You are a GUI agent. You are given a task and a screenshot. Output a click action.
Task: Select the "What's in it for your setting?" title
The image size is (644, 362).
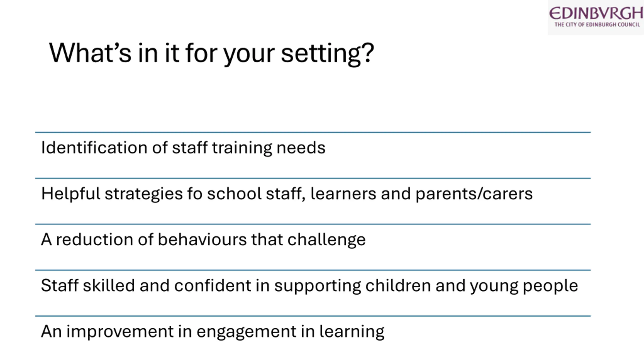212,53
